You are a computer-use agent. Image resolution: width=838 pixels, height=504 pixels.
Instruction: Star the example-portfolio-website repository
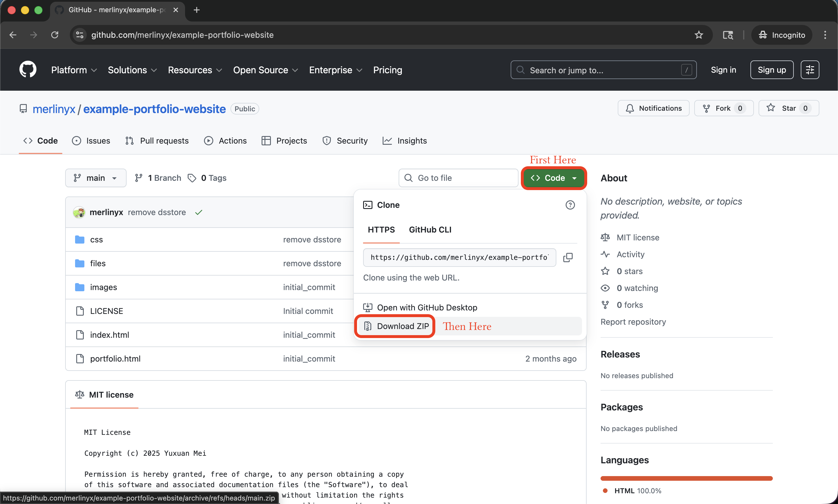789,108
